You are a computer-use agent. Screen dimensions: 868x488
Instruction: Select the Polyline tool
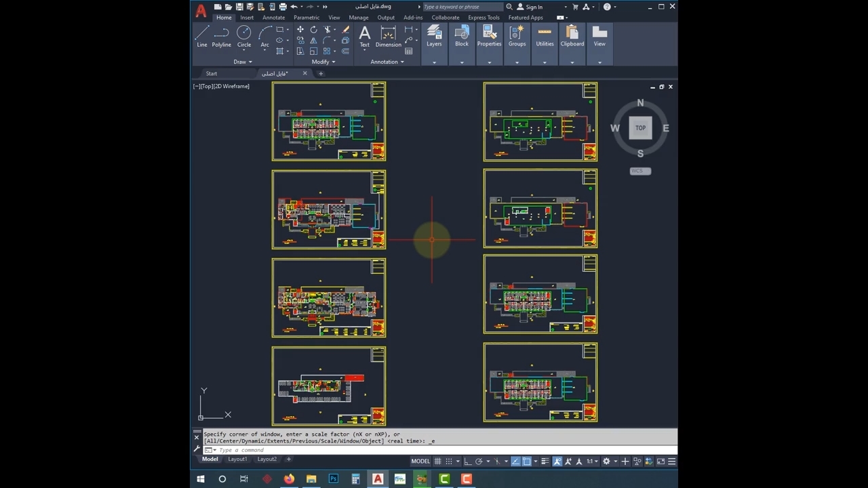point(221,36)
